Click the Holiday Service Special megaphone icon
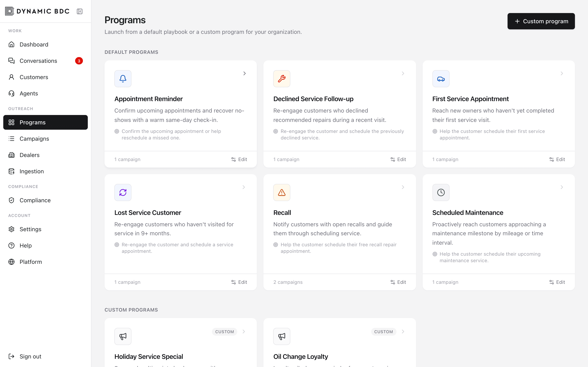This screenshot has width=588, height=367. [123, 336]
